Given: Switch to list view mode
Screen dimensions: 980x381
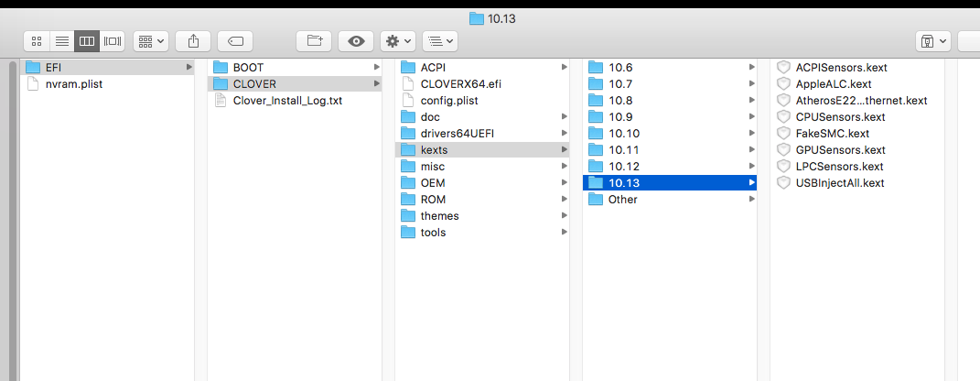Looking at the screenshot, I should pyautogui.click(x=62, y=41).
